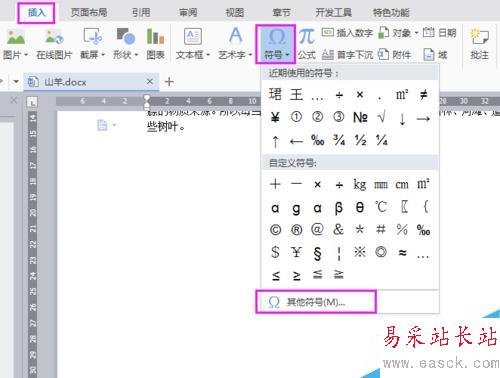
Task: Click the page icon in document margin
Action: click(102, 125)
